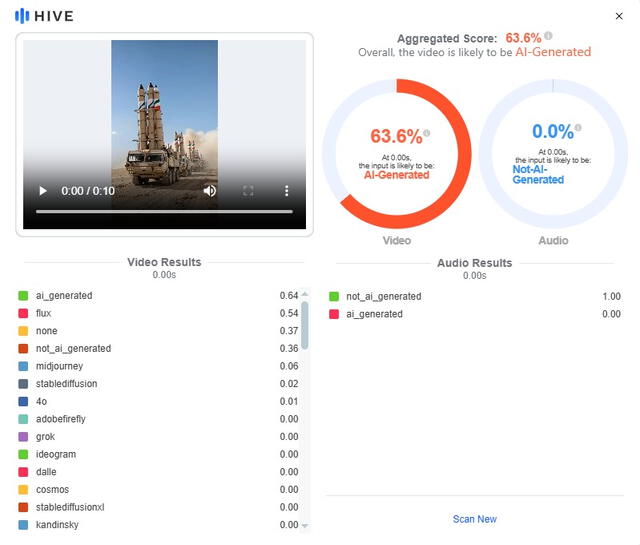Screen dimensions: 640x545
Task: Click the scroll down arrow in video results
Action: coord(304,526)
